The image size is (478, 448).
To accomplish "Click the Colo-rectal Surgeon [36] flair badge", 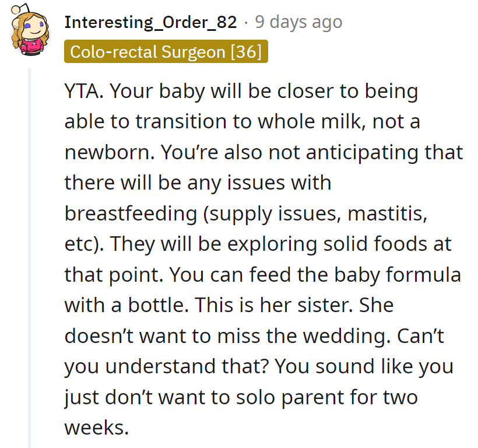I will tap(166, 52).
